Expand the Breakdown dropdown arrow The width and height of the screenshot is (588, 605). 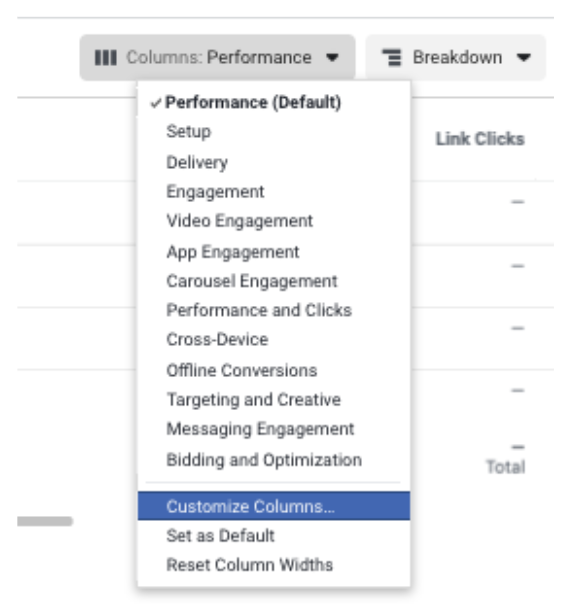pos(524,57)
